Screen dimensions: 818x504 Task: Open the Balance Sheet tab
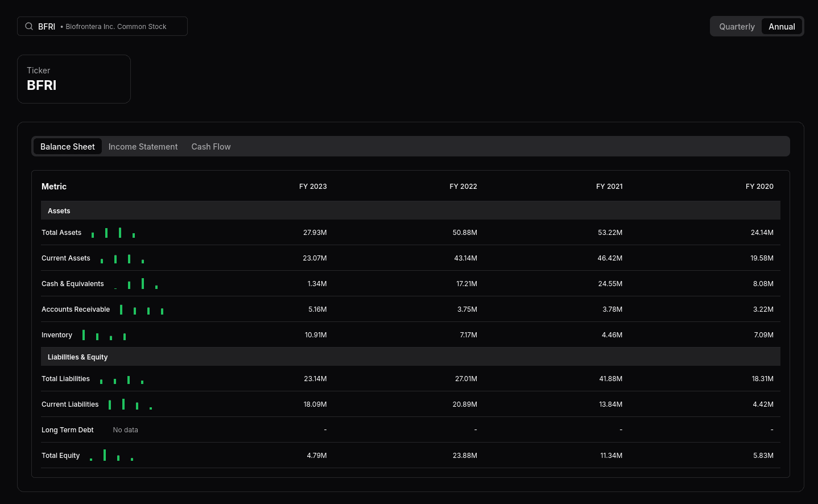[x=68, y=146]
